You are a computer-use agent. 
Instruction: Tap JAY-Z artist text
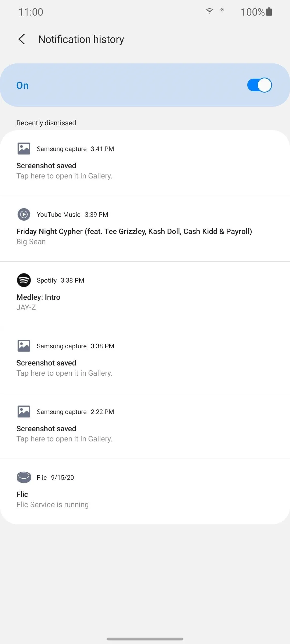[26, 307]
